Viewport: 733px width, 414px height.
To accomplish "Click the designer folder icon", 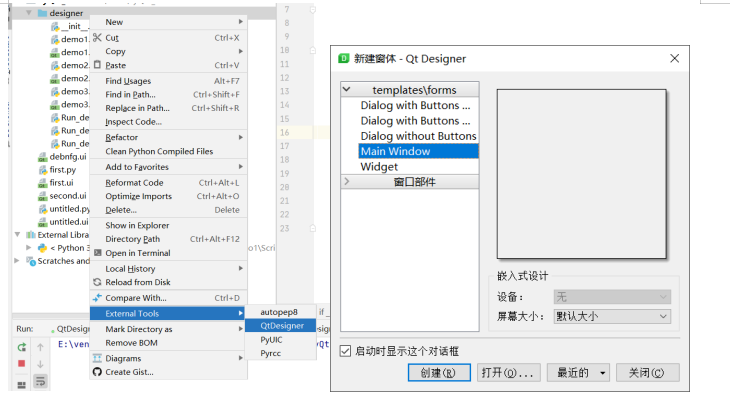I will [x=43, y=13].
